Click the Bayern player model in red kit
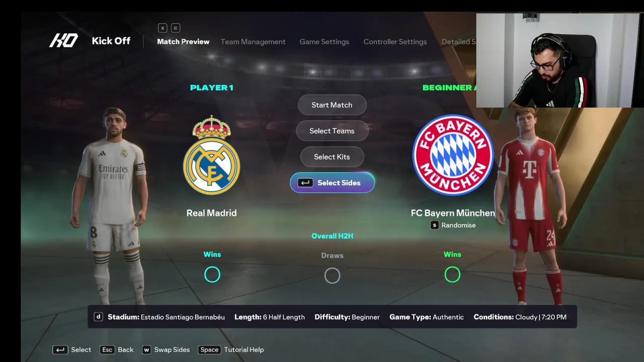The width and height of the screenshot is (644, 362). [531, 206]
